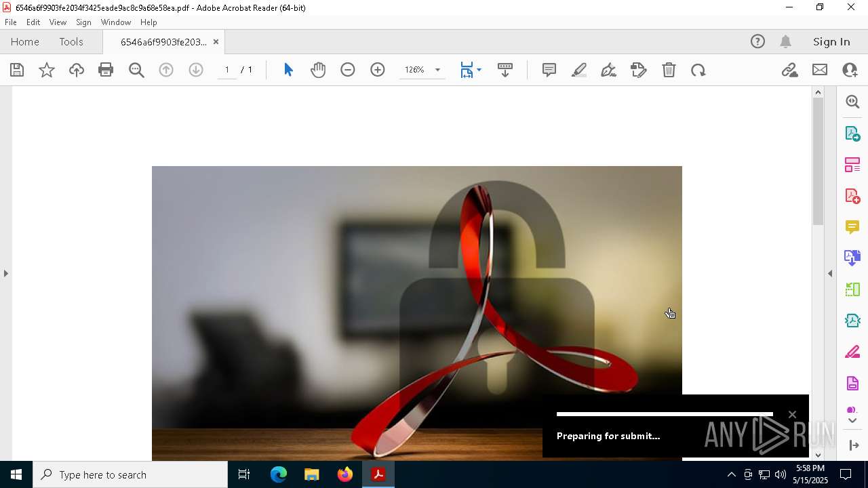Expand the 126% zoom level dropdown

(437, 70)
